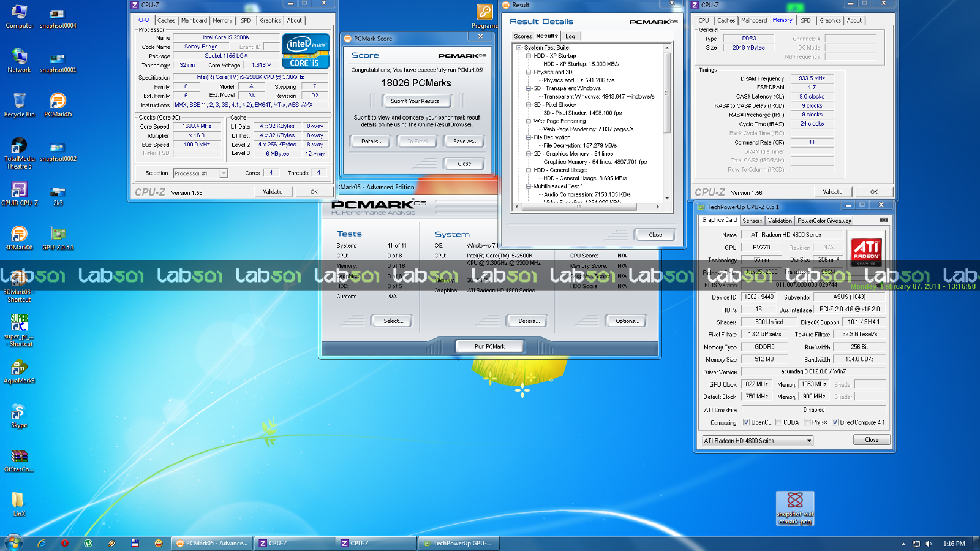Launch Internet Explorer from the taskbar
This screenshot has height=551, width=980.
41,543
